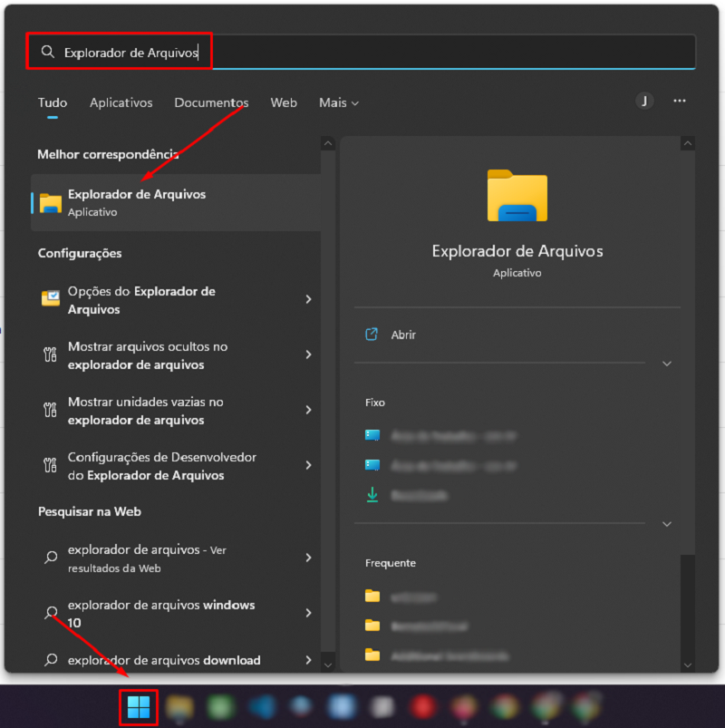Click the first pinned desktop item icon

[372, 435]
